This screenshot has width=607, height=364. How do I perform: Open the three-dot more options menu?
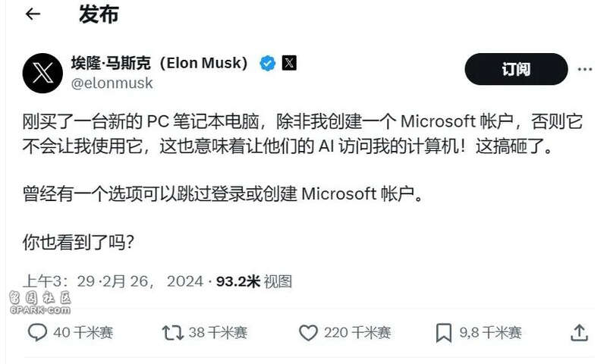pyautogui.click(x=584, y=69)
